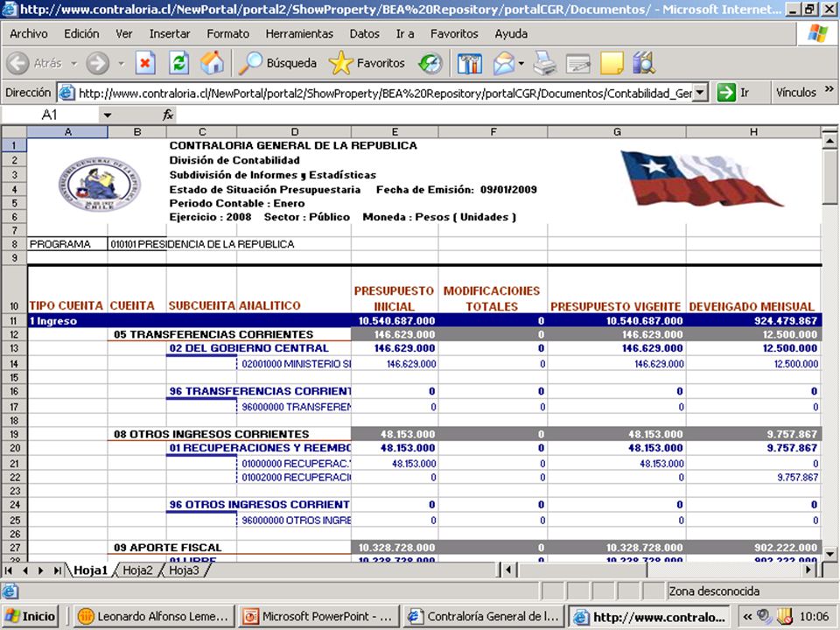The image size is (840, 630).
Task: Click vertical scrollbar up arrow
Action: point(829,140)
